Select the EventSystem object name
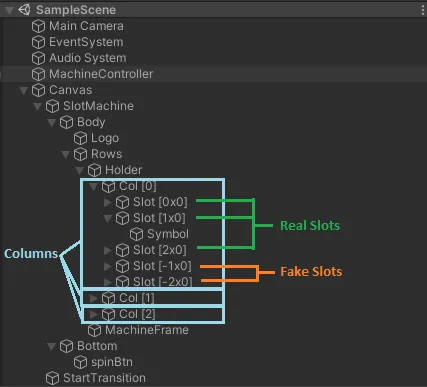The width and height of the screenshot is (427, 387). pos(86,42)
